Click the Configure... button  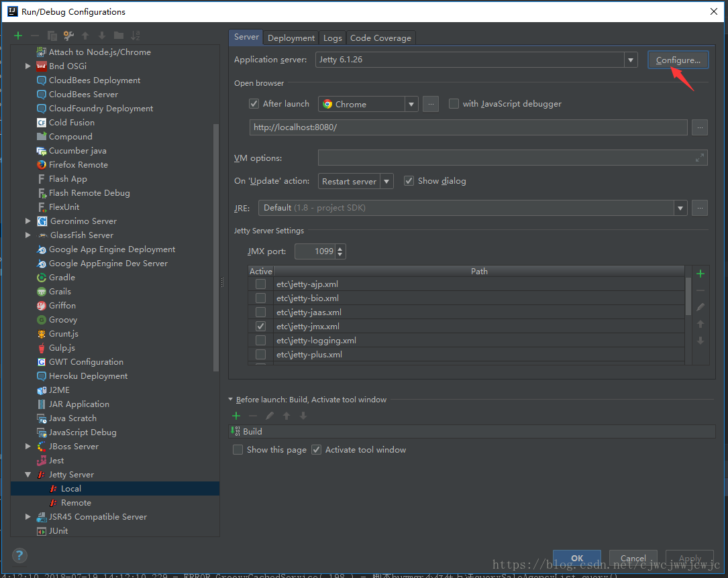pyautogui.click(x=678, y=60)
